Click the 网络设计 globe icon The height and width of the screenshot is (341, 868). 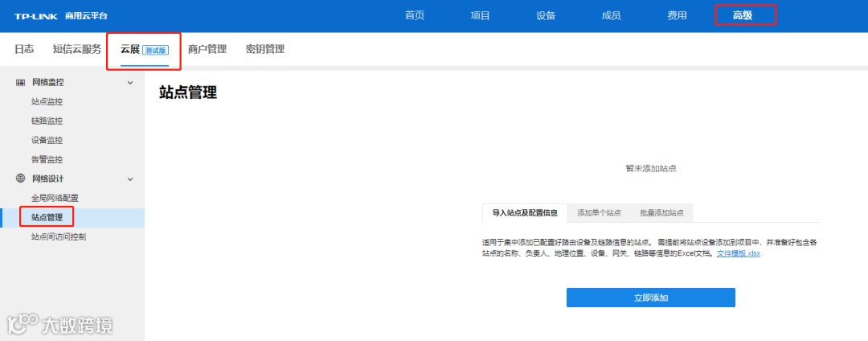20,179
